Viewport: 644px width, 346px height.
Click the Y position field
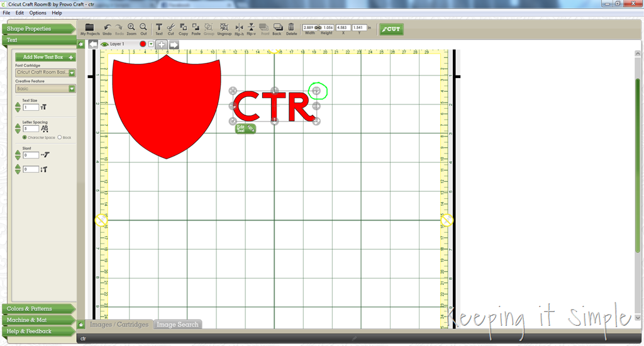[x=359, y=28]
